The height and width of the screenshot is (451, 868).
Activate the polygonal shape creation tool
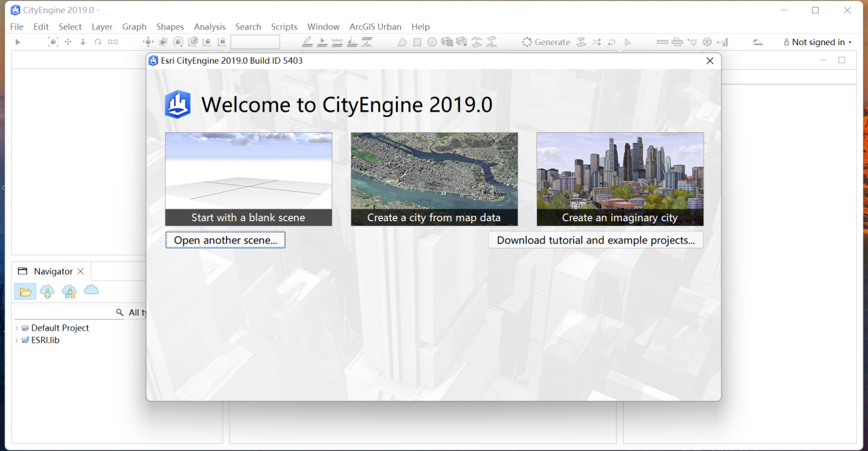pos(402,42)
